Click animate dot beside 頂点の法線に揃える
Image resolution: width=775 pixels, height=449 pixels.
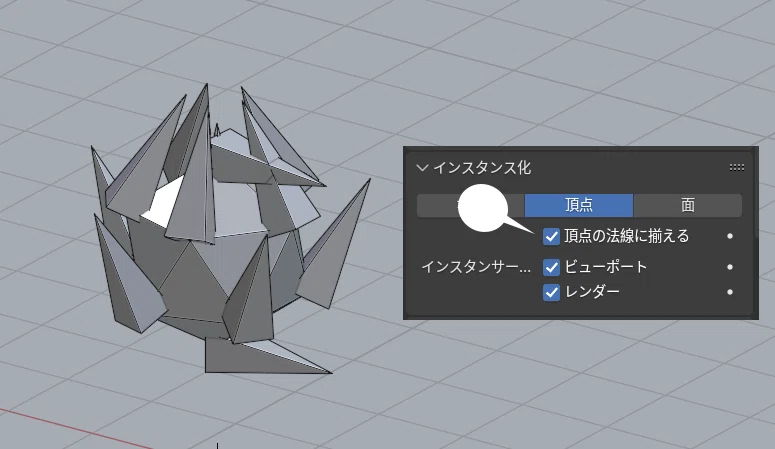point(730,236)
